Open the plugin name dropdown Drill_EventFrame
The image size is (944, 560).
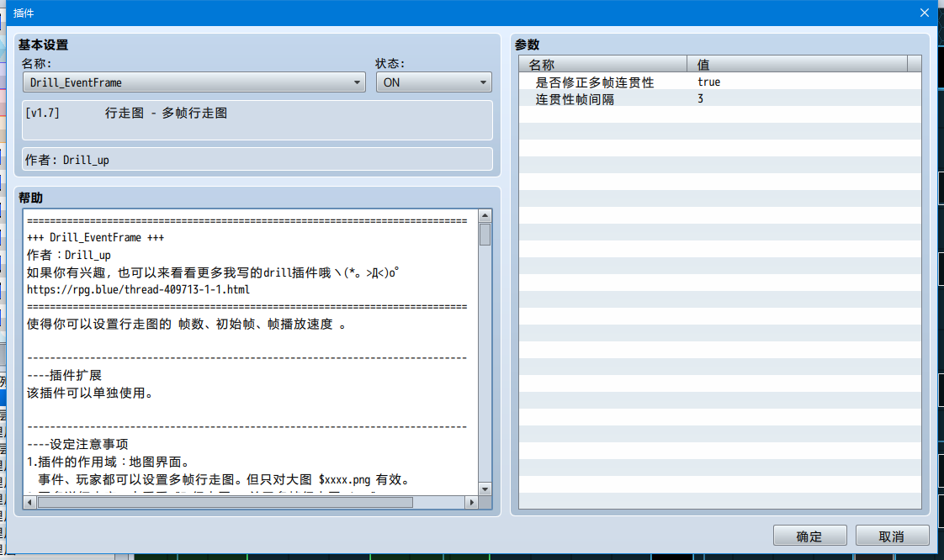click(x=194, y=82)
